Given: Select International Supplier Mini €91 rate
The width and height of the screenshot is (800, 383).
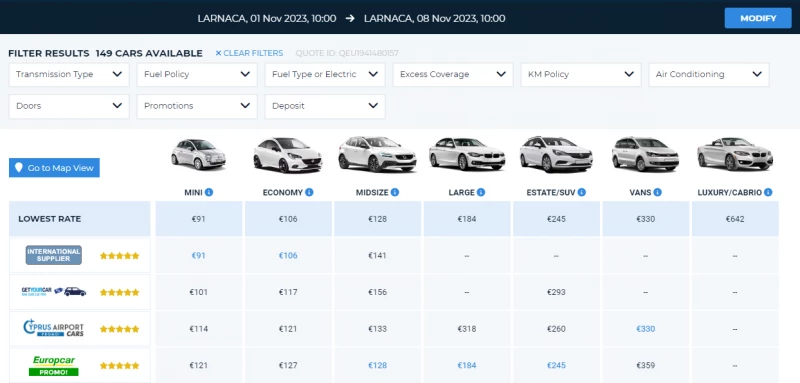Looking at the screenshot, I should pyautogui.click(x=198, y=256).
